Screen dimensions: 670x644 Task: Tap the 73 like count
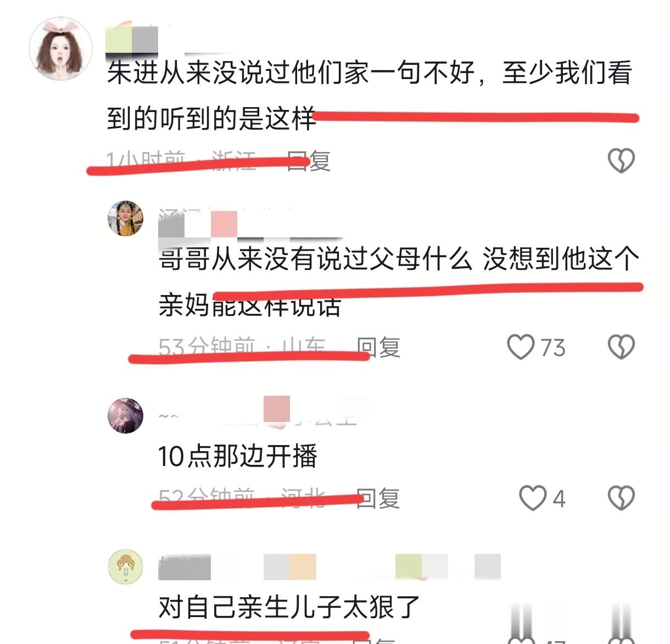(x=552, y=347)
